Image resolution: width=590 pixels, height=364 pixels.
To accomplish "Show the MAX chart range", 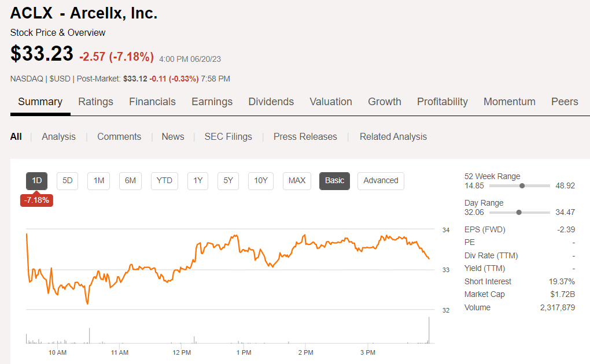I will click(x=297, y=181).
